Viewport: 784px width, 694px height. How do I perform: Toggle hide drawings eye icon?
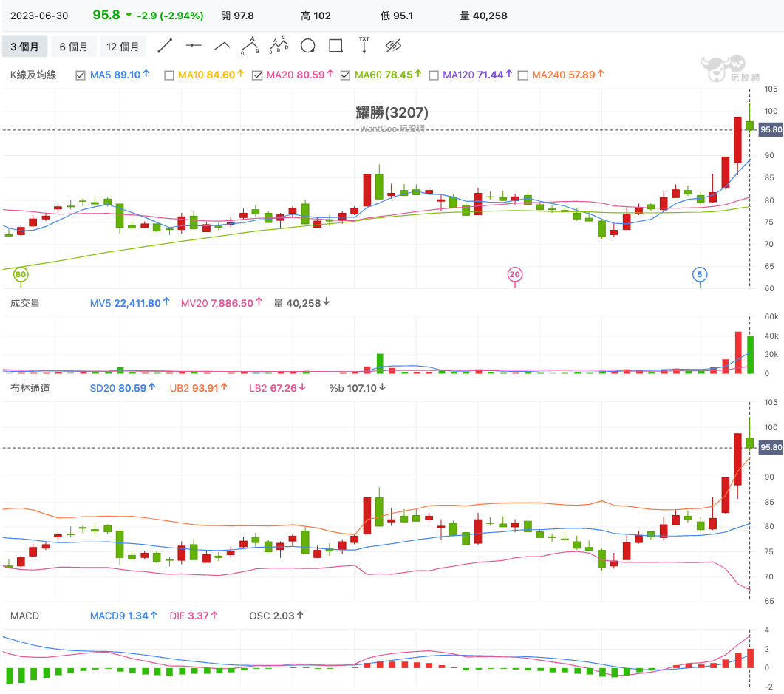click(392, 46)
